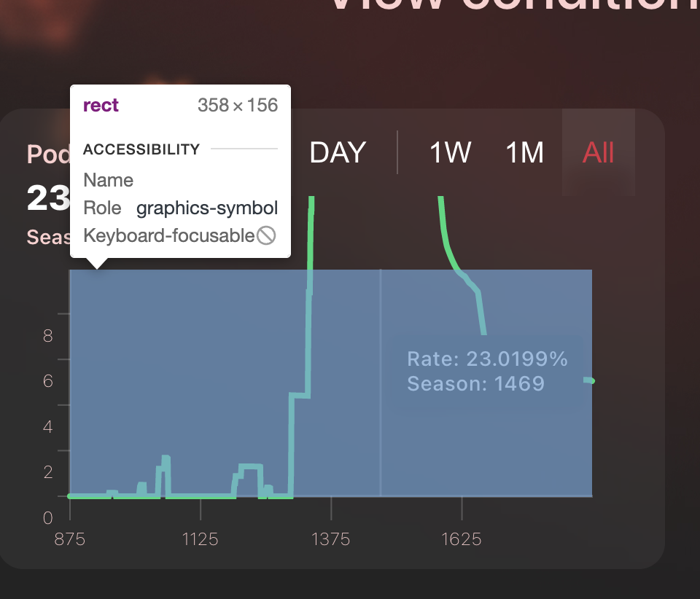Click the Name row in the tooltip
The width and height of the screenshot is (700, 599).
[x=108, y=180]
